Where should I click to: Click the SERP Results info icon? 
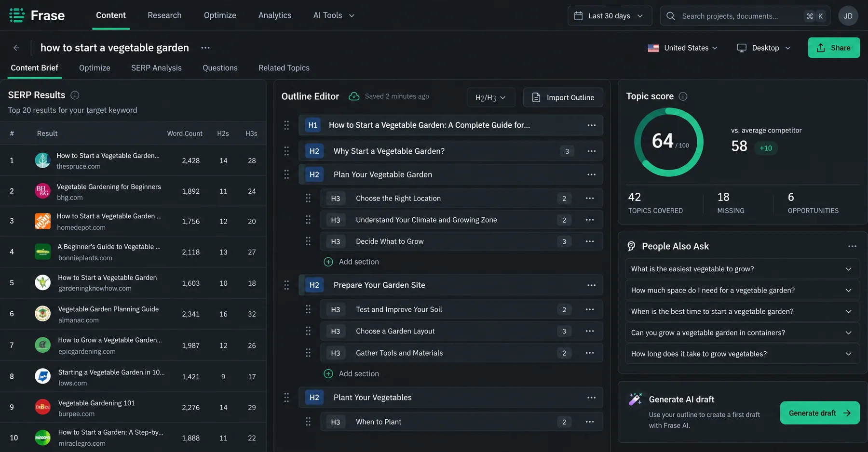point(75,95)
